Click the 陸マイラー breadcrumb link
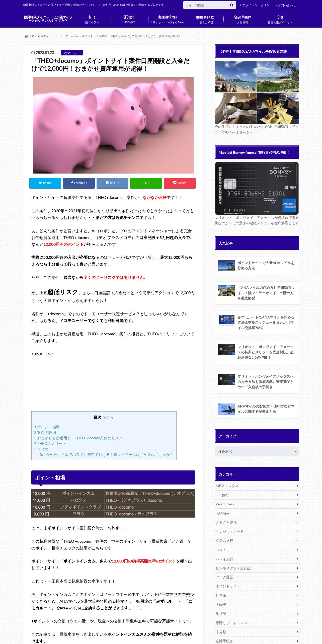Screen dimensions: 322x644 tap(47, 36)
